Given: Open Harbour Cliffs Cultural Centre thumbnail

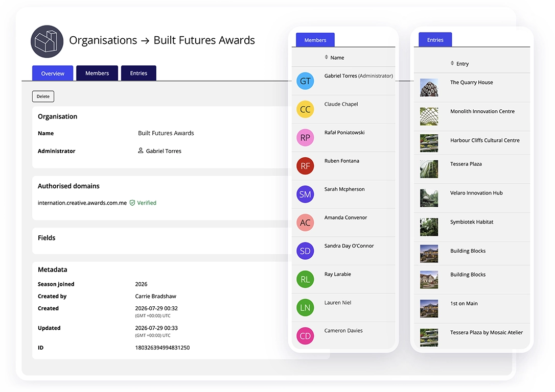Looking at the screenshot, I should (x=429, y=143).
